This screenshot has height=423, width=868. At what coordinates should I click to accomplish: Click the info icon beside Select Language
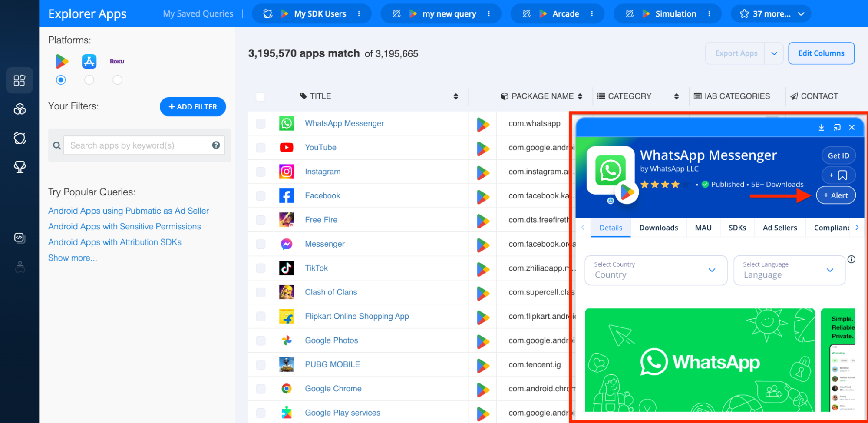(851, 259)
